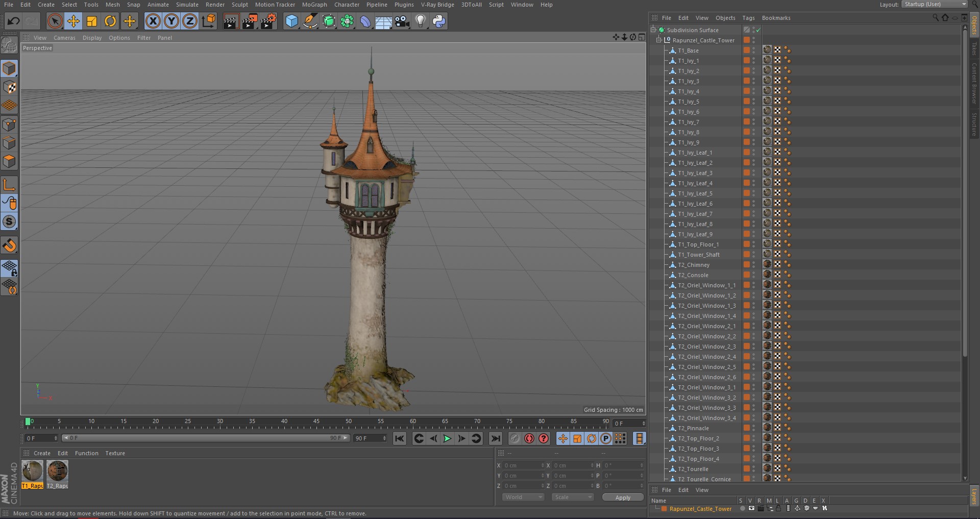Switch to Model mode
This screenshot has height=519, width=980.
pyautogui.click(x=9, y=68)
